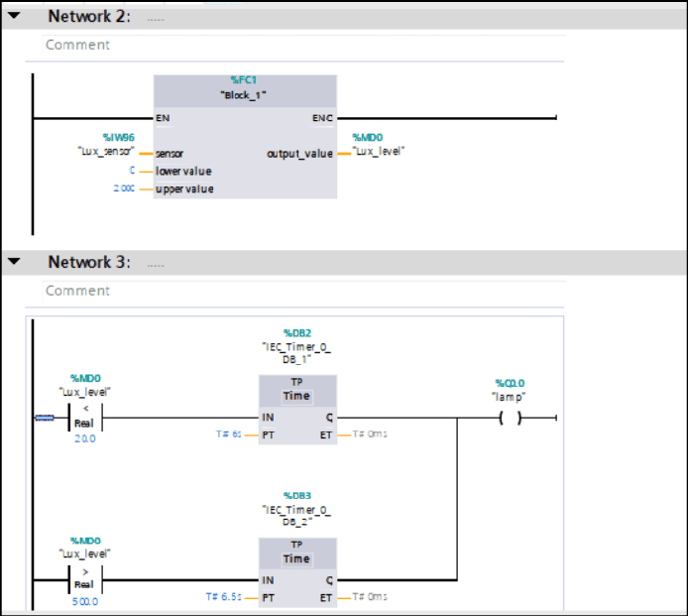This screenshot has height=616, width=688.
Task: Click the %DB2 IEC_Timer_0_DB_1 label
Action: point(297,346)
